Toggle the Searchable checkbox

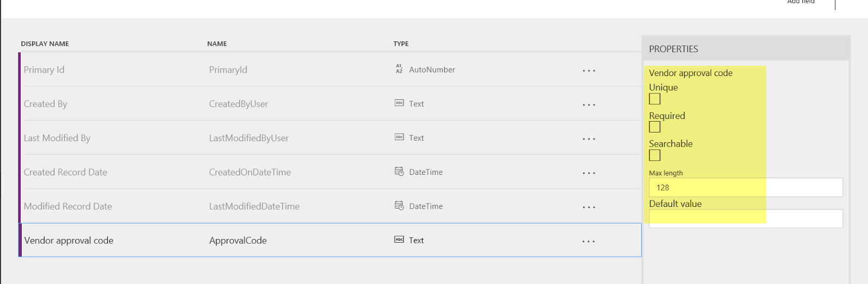tap(655, 155)
